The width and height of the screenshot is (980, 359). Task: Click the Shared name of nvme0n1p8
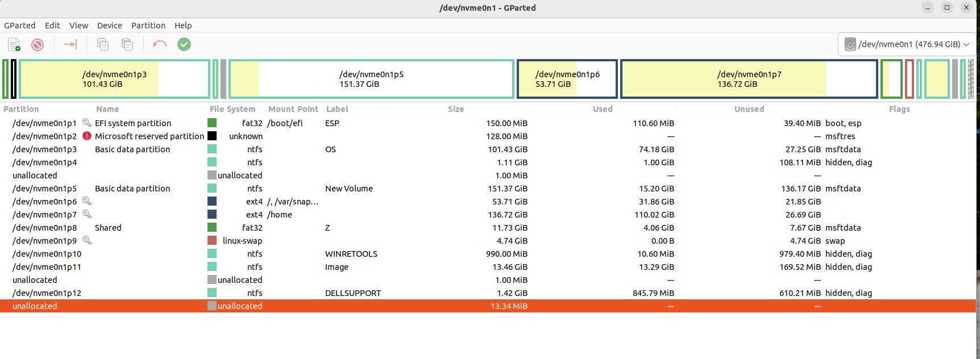pyautogui.click(x=108, y=227)
